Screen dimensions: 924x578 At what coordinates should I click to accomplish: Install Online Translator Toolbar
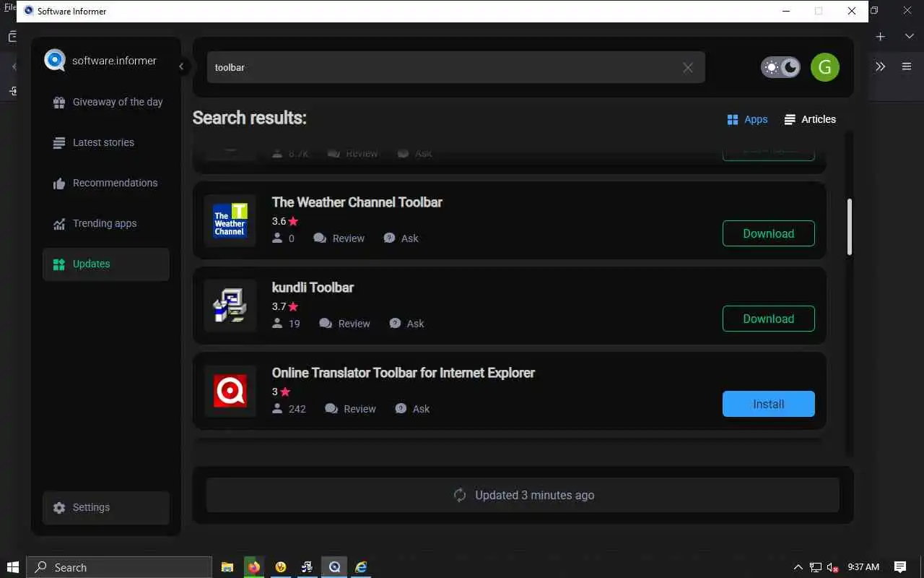(769, 404)
